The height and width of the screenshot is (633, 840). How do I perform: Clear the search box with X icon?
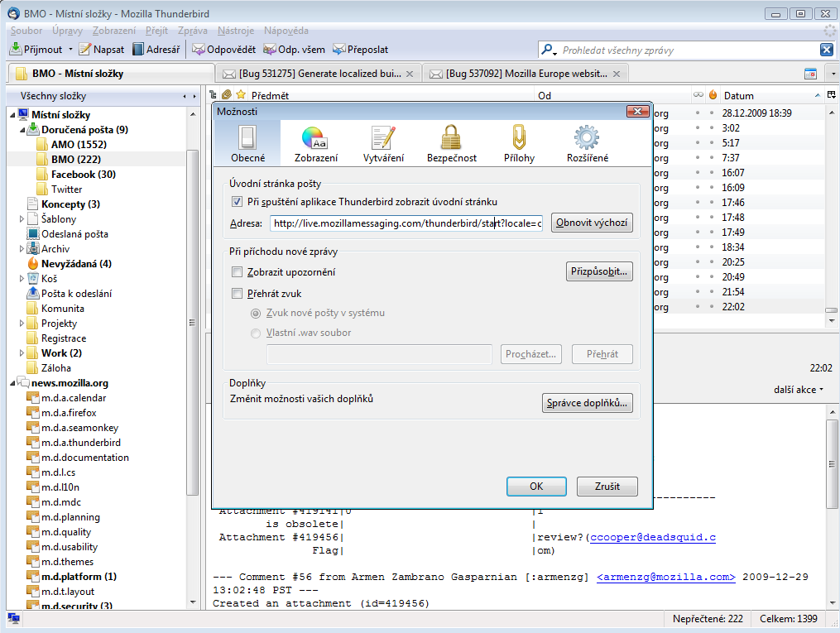point(827,50)
